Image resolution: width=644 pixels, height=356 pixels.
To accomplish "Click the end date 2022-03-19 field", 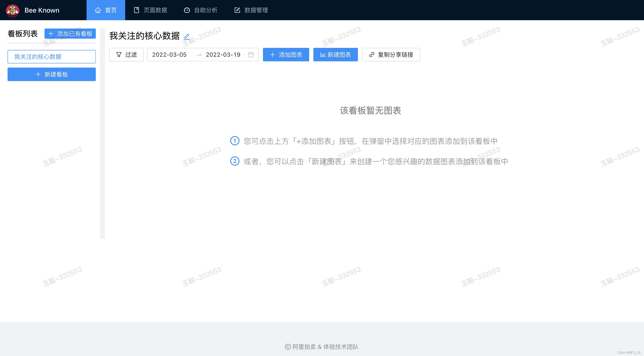I will [x=223, y=54].
